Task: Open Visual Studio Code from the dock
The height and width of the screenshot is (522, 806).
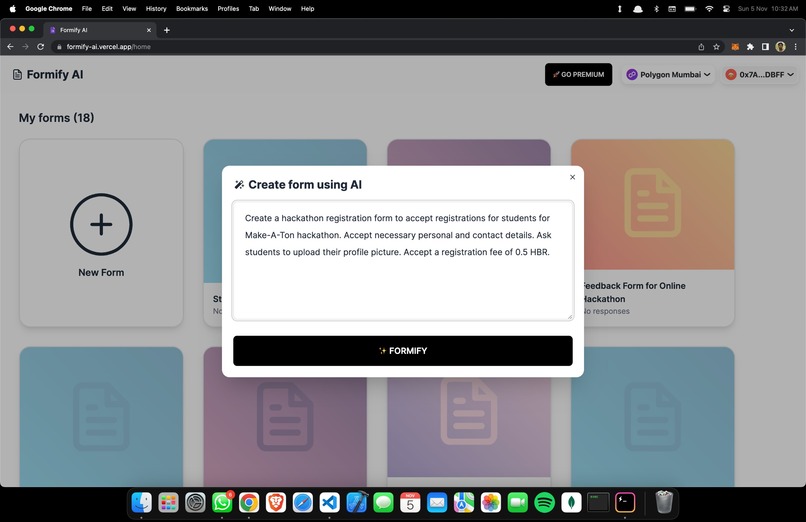Action: [x=329, y=502]
